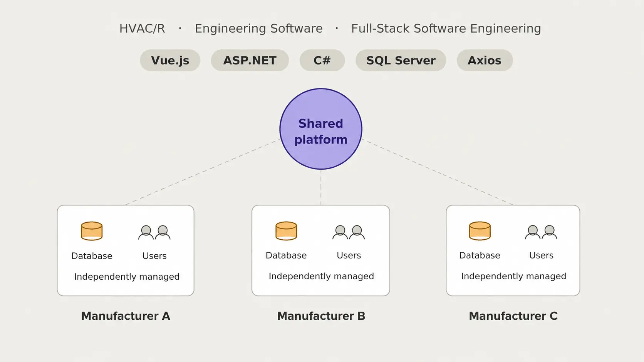Click Independently managed text above Manufacturer C

click(x=513, y=276)
